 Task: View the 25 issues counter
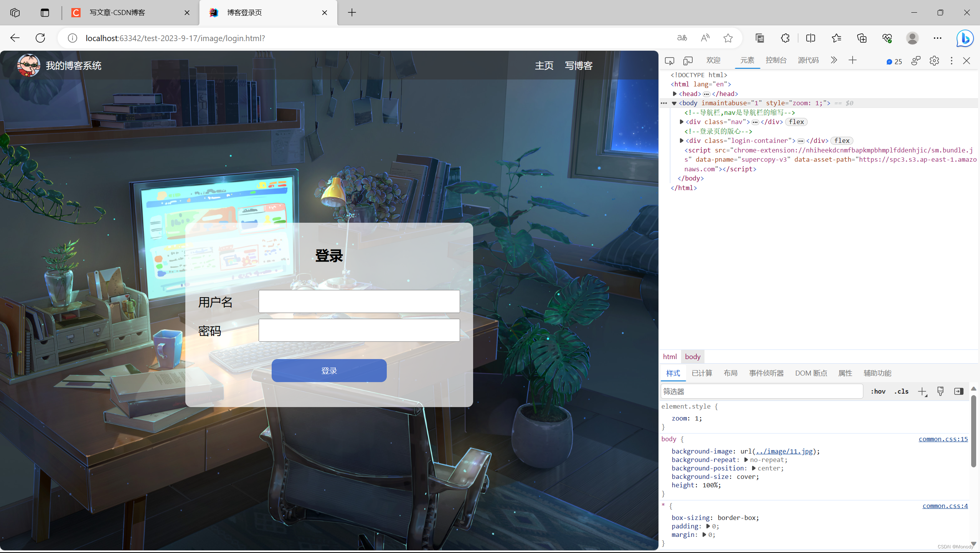click(x=894, y=61)
